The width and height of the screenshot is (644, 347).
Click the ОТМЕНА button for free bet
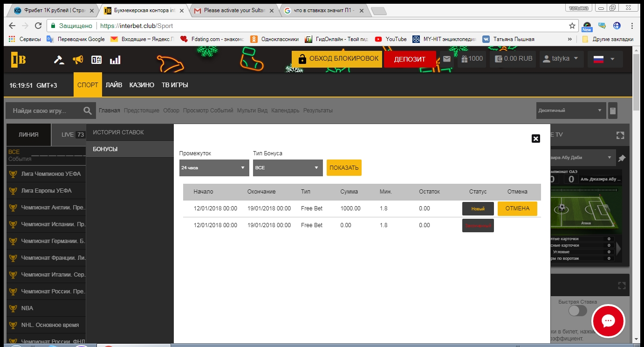pyautogui.click(x=517, y=208)
